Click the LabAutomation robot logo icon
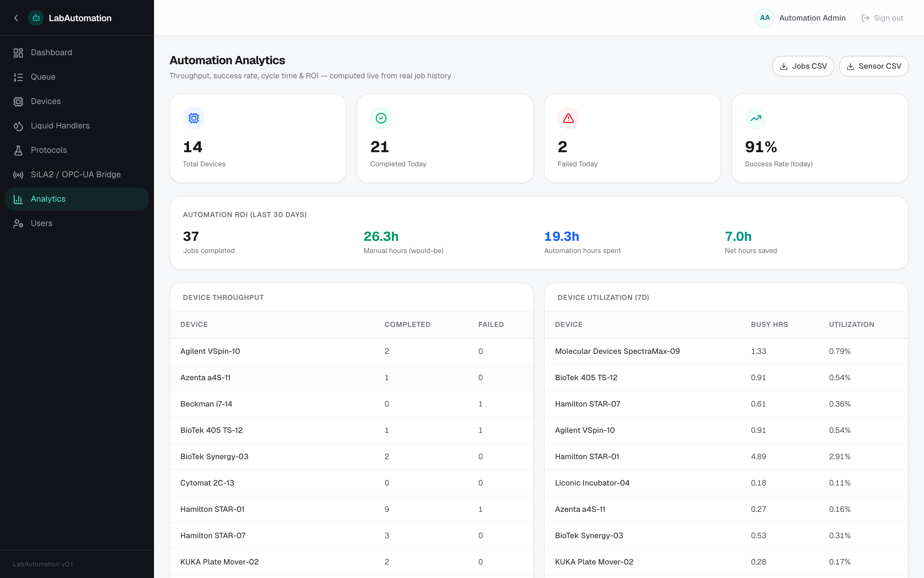The image size is (924, 578). pyautogui.click(x=36, y=18)
